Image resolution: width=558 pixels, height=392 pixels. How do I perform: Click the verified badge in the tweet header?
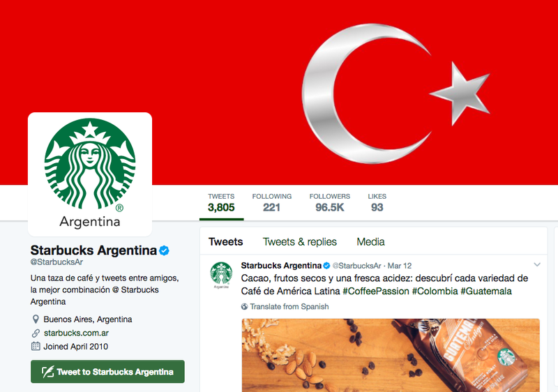click(326, 266)
